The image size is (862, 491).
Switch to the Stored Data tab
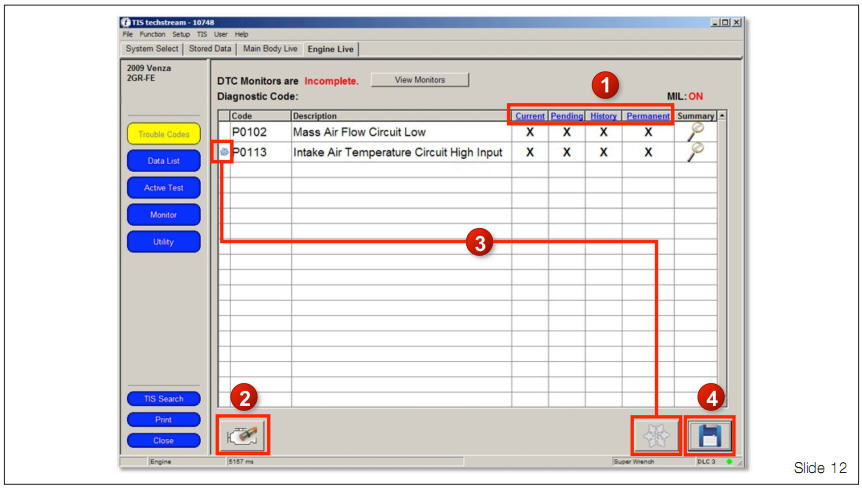(210, 49)
